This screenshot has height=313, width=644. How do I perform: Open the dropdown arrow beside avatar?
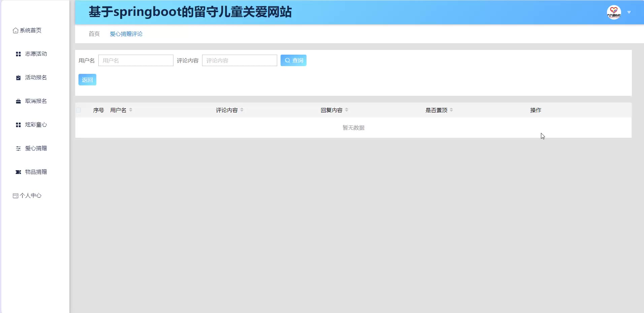(629, 12)
